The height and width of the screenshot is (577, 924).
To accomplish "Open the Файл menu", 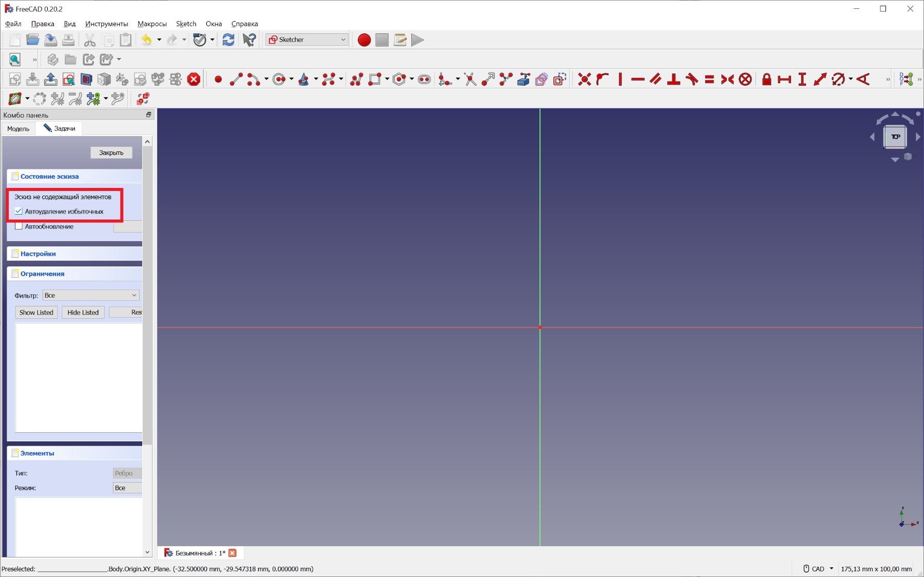I will pos(13,24).
